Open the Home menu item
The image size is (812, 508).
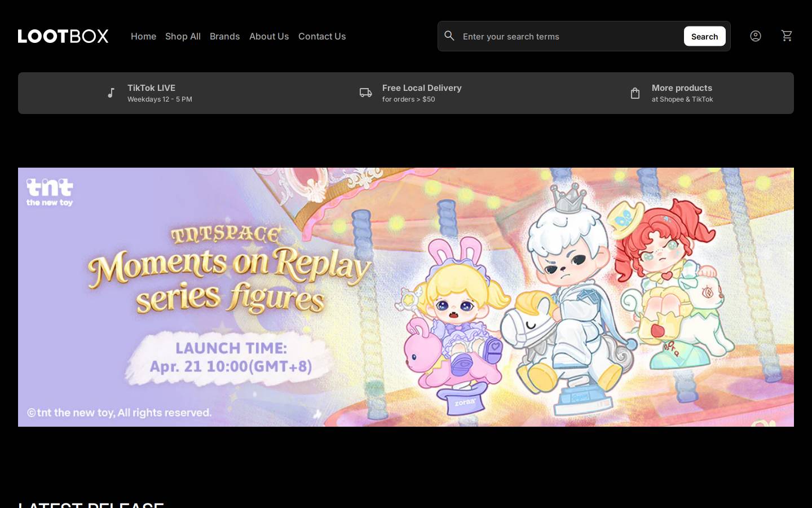143,36
